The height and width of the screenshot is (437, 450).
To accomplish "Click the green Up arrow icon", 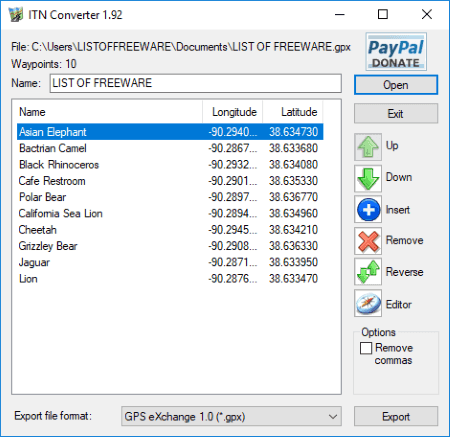I will 368,147.
